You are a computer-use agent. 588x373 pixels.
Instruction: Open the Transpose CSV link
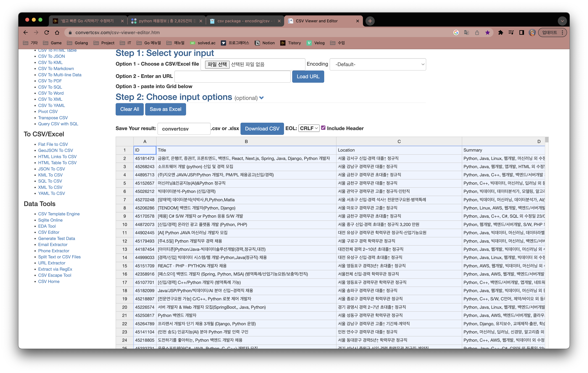(53, 118)
